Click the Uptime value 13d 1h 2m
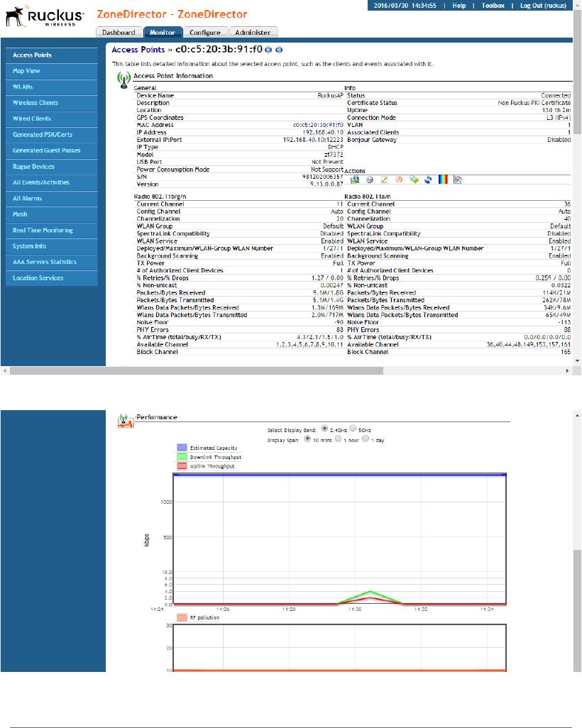Screen dimensions: 582x728 (x=556, y=110)
